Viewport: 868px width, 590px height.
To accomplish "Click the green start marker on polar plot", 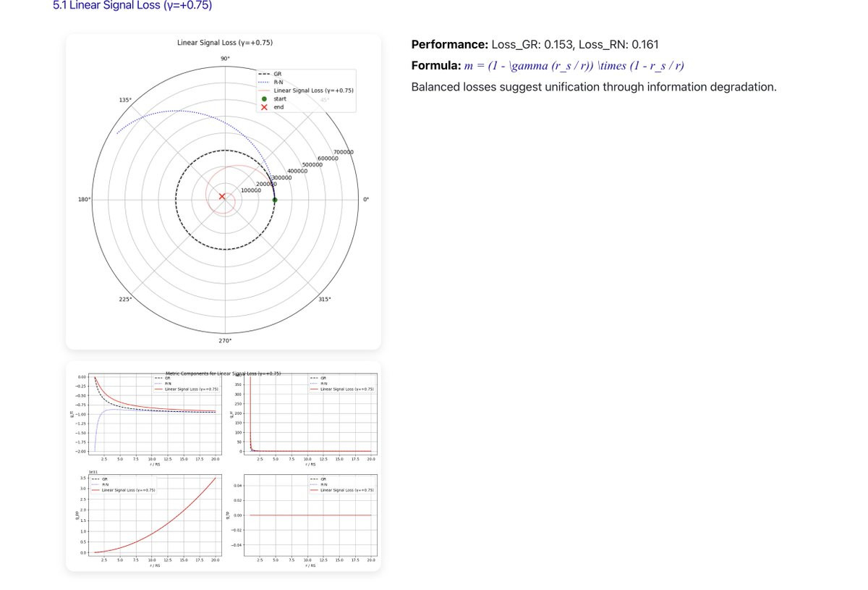I will 275,200.
